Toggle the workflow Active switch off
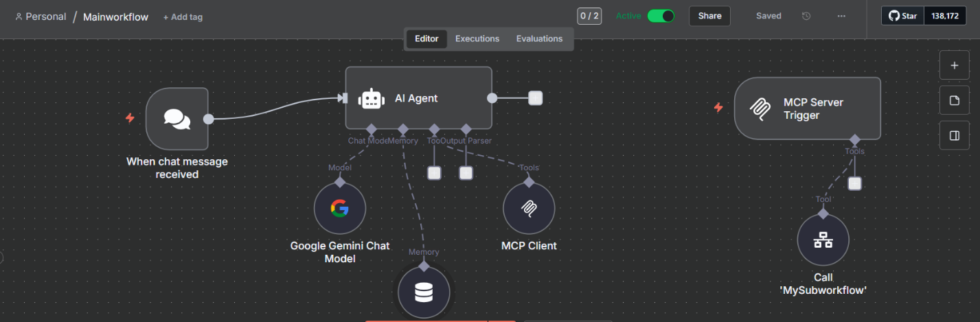The height and width of the screenshot is (322, 980). 661,16
